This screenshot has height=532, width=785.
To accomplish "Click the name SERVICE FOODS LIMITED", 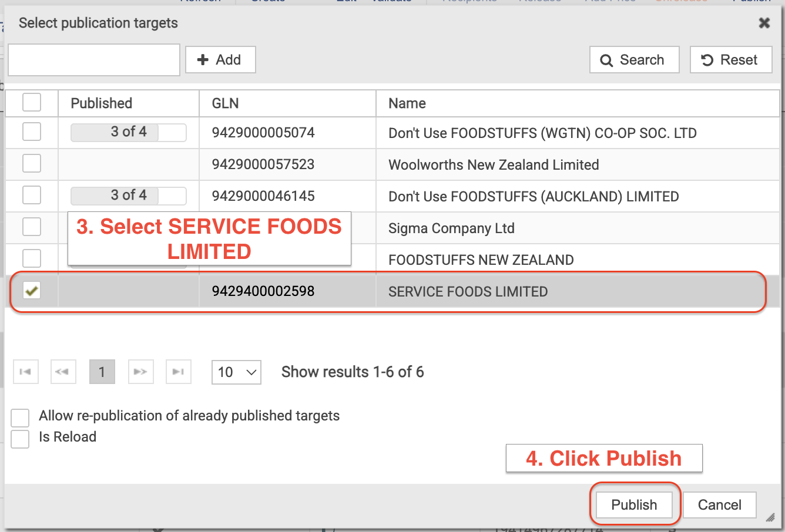I will point(468,292).
